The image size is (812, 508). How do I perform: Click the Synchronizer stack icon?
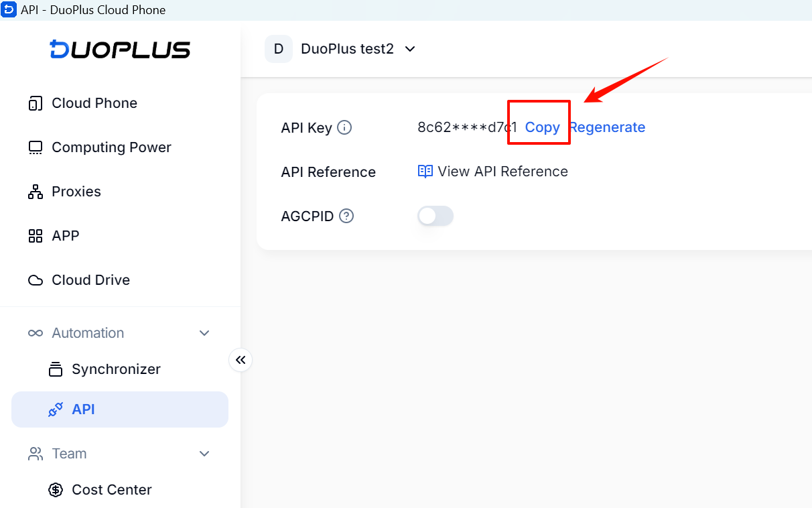pyautogui.click(x=56, y=369)
